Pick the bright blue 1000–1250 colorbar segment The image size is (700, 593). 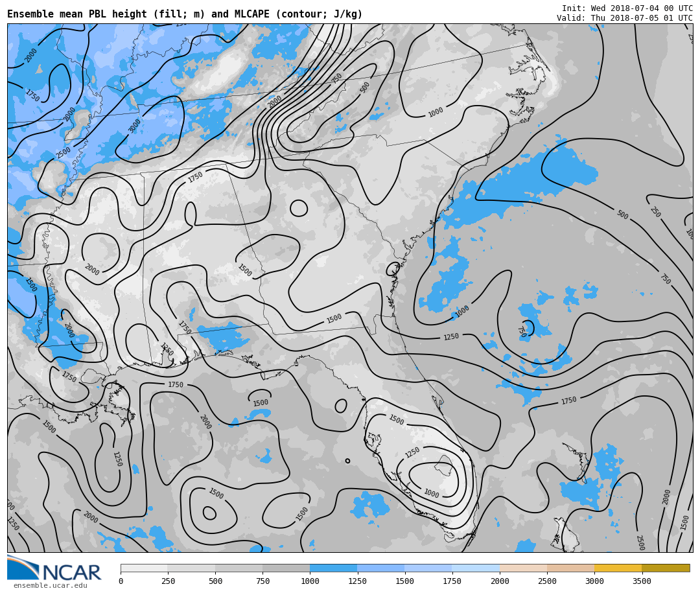click(x=334, y=568)
